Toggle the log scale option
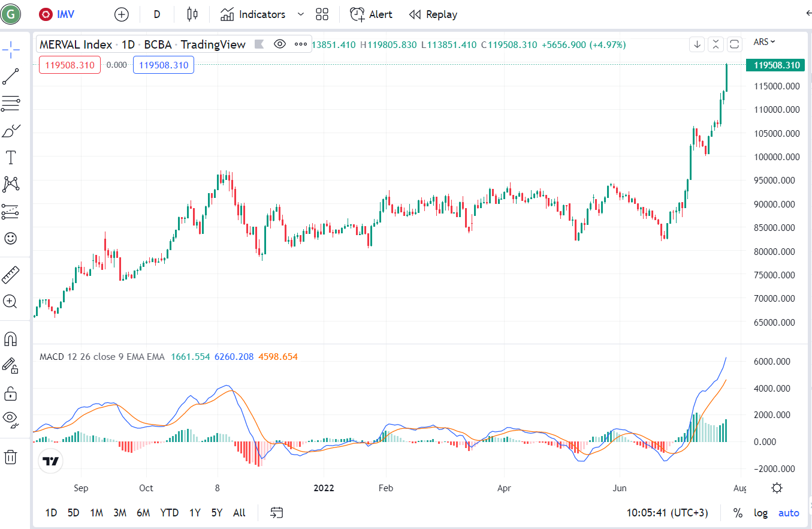 point(760,513)
